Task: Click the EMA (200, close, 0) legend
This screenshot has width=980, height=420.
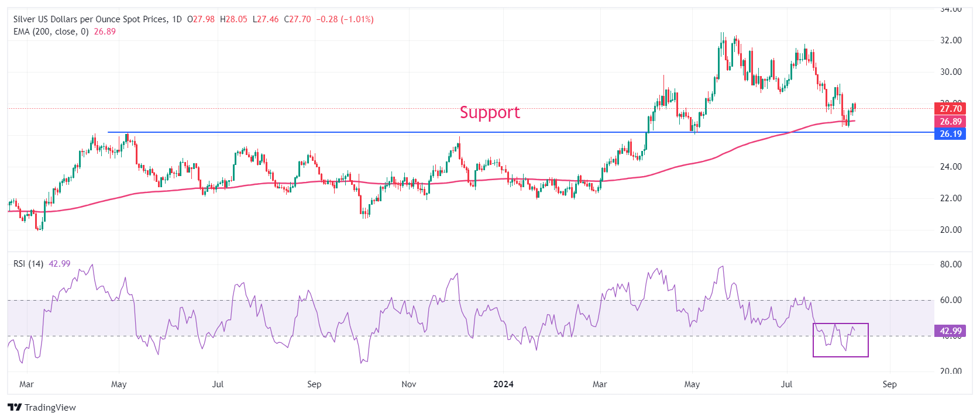Action: [x=51, y=32]
